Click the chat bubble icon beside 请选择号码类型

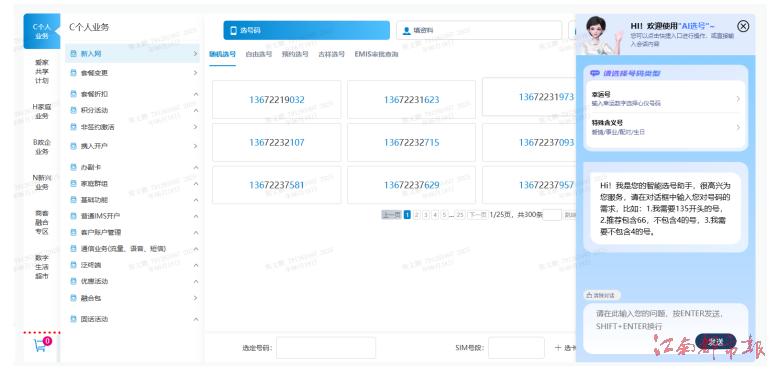(x=595, y=73)
